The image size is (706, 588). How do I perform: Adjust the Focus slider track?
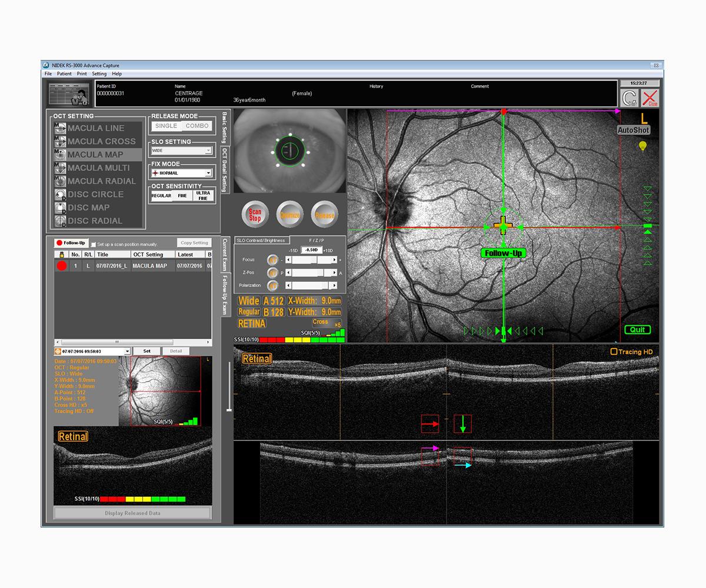coord(312,260)
